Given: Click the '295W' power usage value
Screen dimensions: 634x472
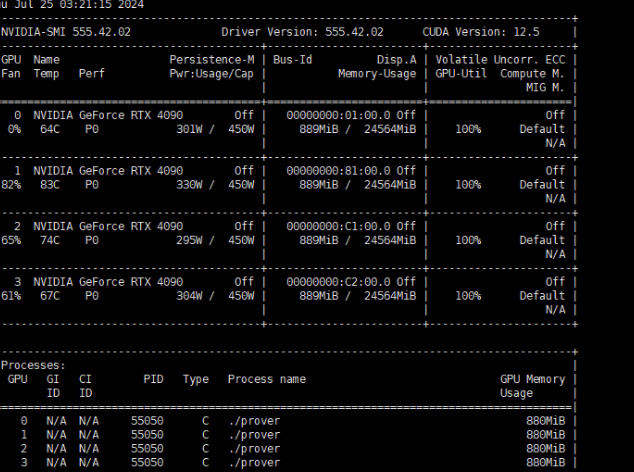Looking at the screenshot, I should coord(189,240).
